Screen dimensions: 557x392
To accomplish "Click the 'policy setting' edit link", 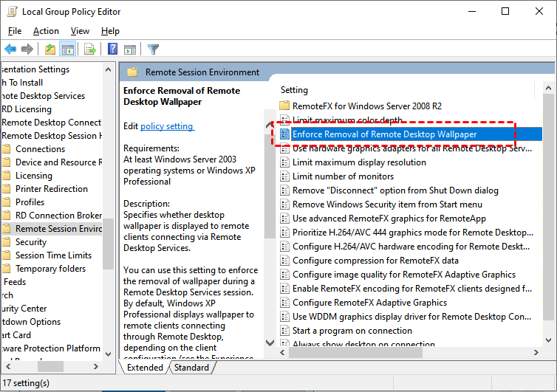I will (x=167, y=126).
